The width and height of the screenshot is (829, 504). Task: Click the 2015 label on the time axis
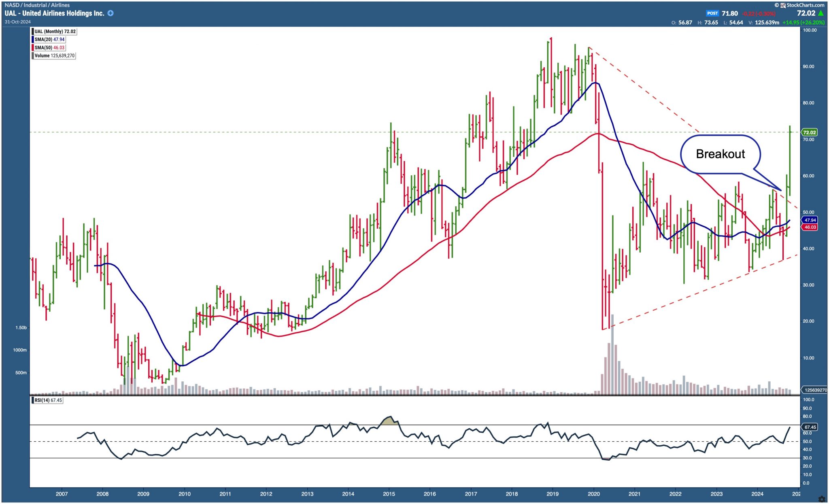click(x=389, y=494)
